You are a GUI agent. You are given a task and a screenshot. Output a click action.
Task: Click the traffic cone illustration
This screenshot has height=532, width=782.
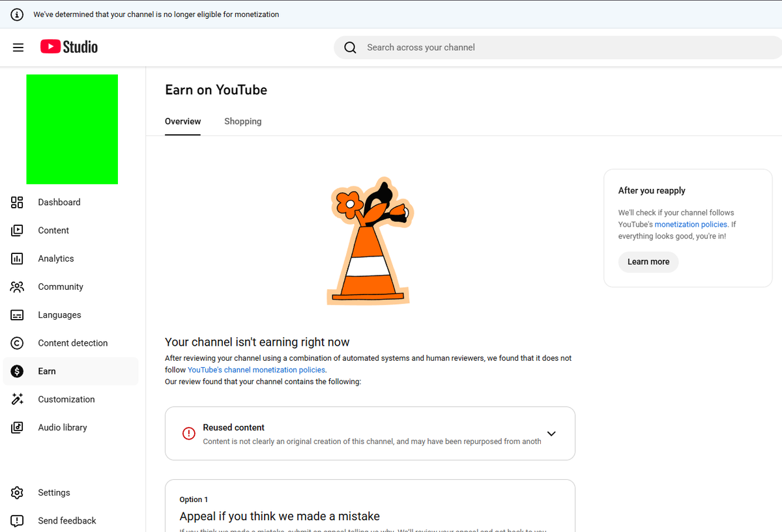[369, 241]
